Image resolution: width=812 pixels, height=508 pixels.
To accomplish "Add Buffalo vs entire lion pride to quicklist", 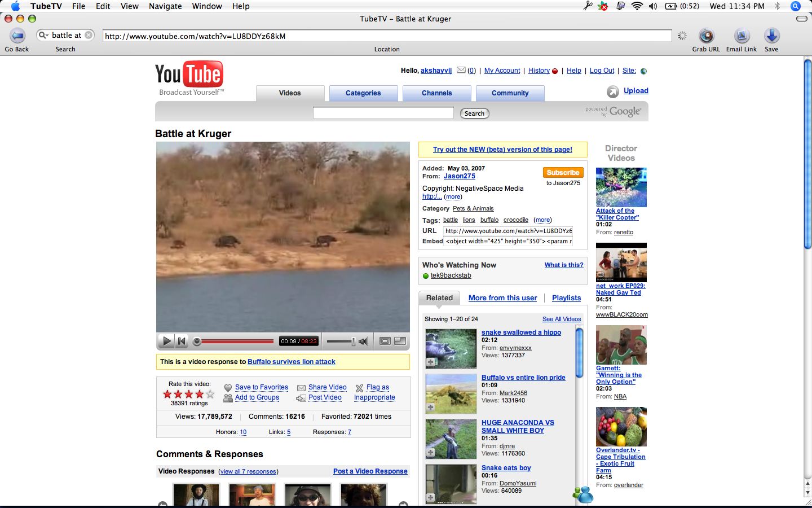I will 430,407.
